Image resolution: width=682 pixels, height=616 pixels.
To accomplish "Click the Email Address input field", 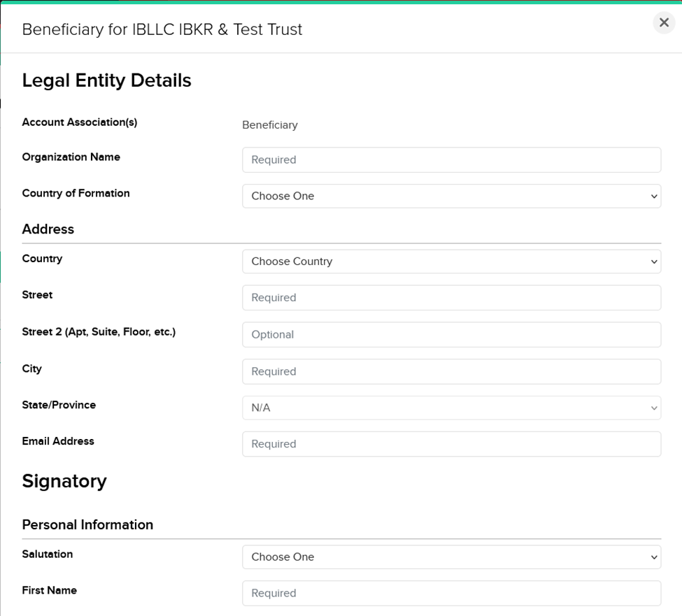I will 451,444.
